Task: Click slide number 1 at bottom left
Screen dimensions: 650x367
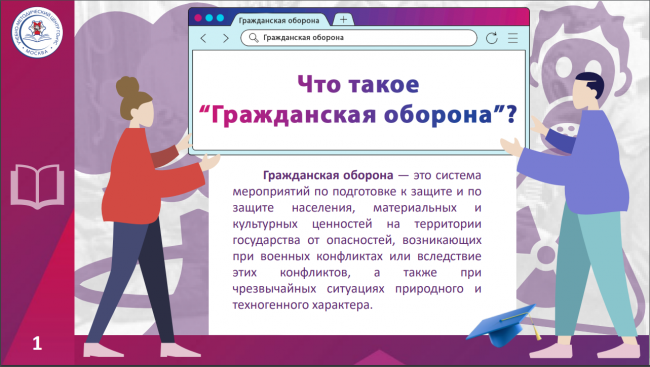Action: (x=37, y=343)
